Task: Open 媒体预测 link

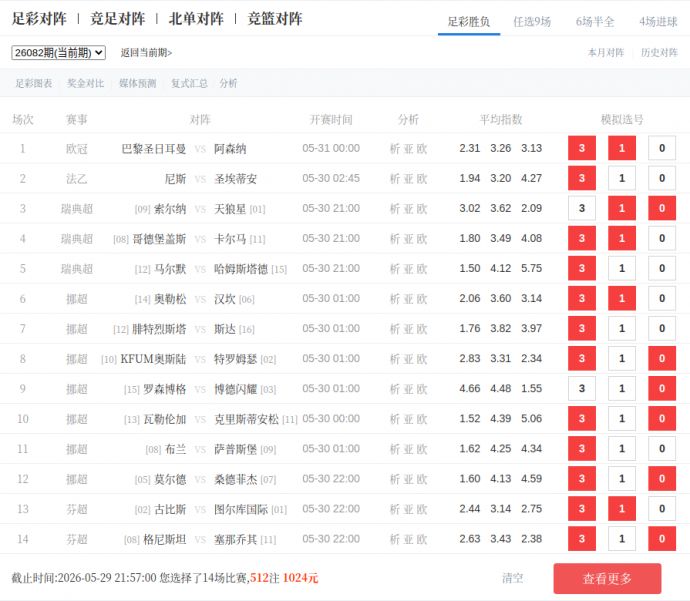Action: (137, 83)
